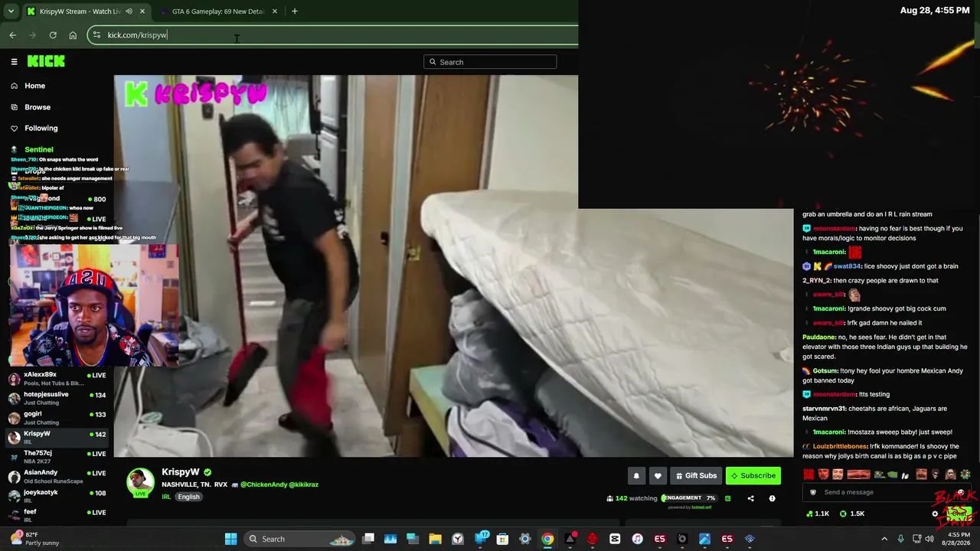Open Sentinel channel in the sidebar

pyautogui.click(x=38, y=150)
